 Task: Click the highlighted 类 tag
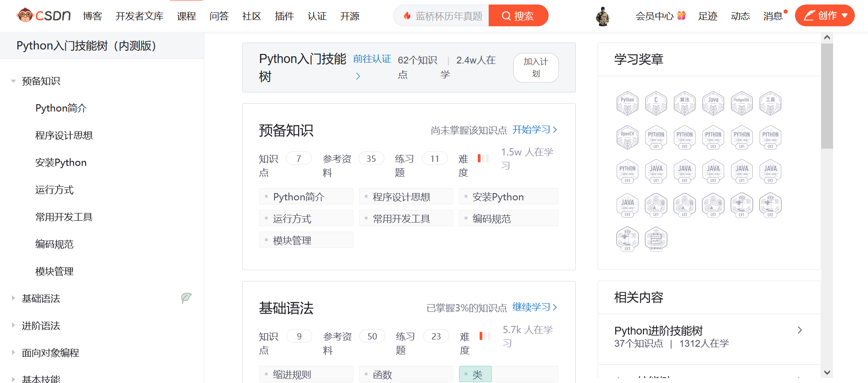coord(475,374)
